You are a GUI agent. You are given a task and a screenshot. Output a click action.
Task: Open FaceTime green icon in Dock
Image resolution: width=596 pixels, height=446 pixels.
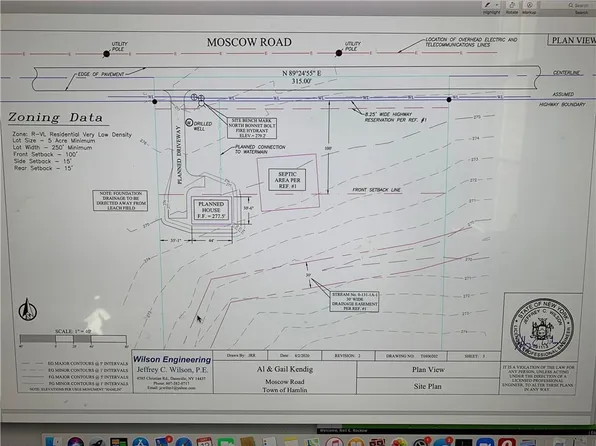click(226, 442)
